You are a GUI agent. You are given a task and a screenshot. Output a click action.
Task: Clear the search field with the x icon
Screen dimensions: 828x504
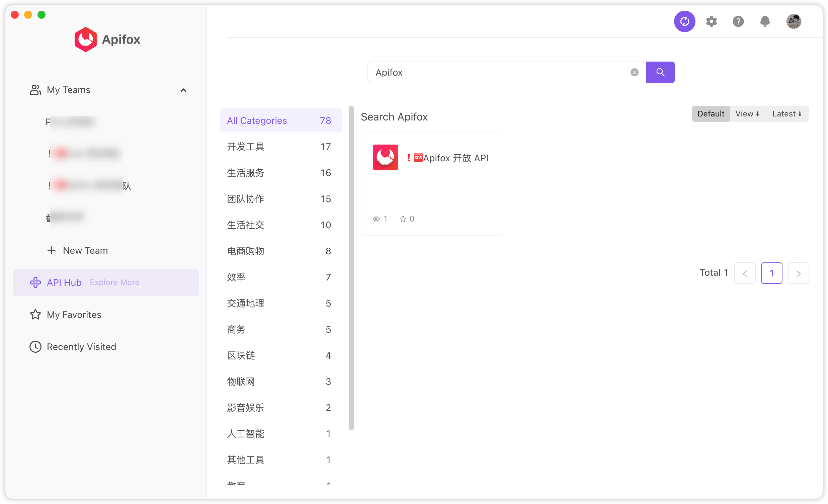click(634, 72)
